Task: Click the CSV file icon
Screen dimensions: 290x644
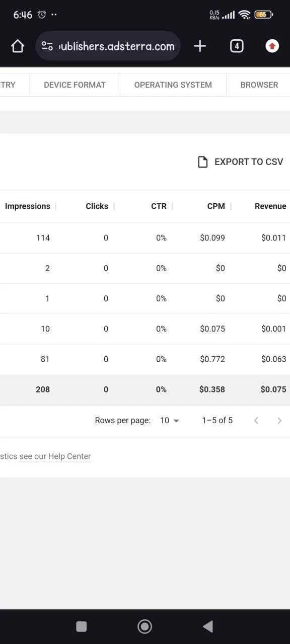Action: [202, 162]
